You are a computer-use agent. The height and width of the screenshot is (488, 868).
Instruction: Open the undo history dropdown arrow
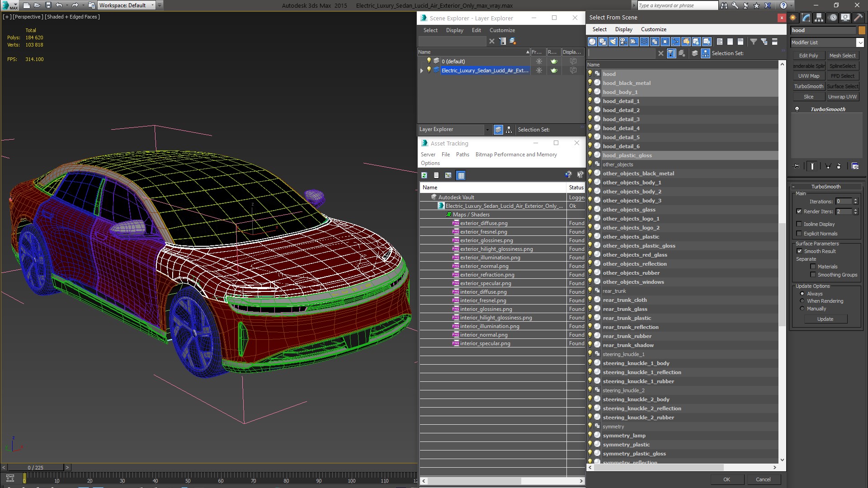pos(67,5)
